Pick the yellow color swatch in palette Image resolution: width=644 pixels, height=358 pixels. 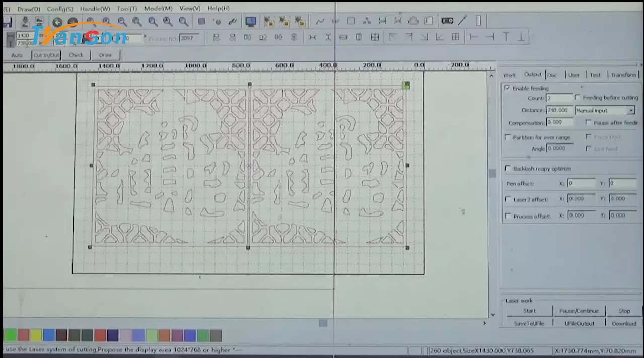click(36, 335)
